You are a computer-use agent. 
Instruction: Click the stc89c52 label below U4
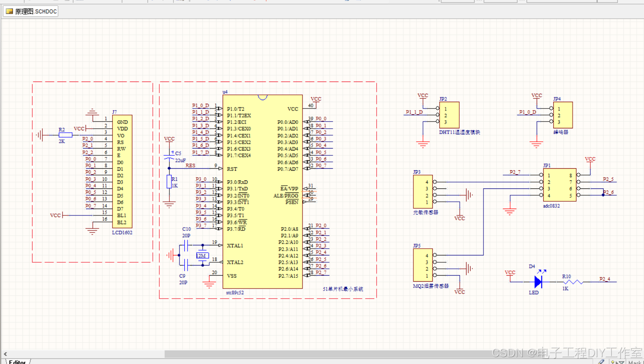(x=235, y=293)
